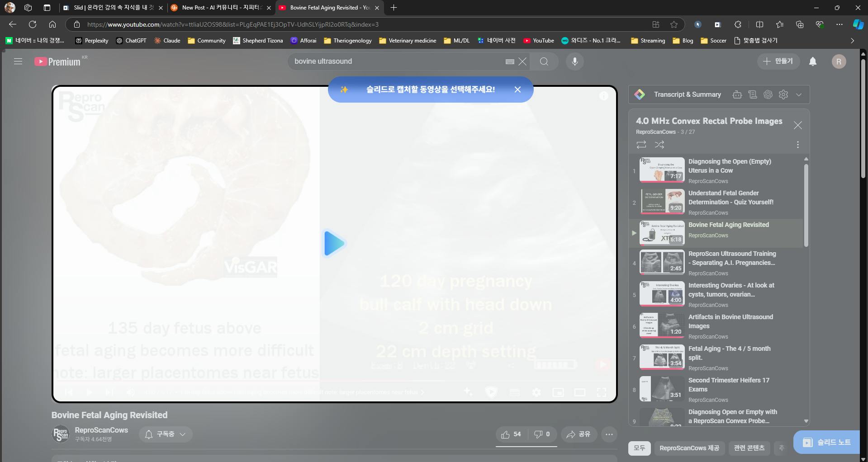Go back to previous page
The image size is (868, 462).
pos(13,24)
